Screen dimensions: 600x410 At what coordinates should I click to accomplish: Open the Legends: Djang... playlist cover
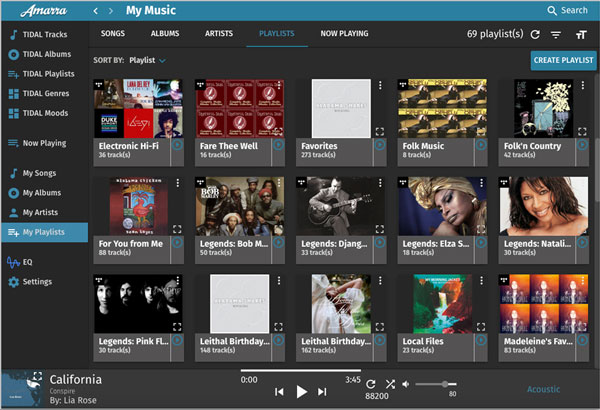click(341, 206)
